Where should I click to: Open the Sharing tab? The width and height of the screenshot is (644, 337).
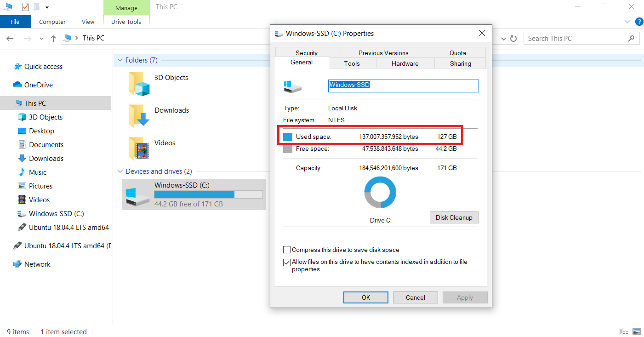click(461, 63)
